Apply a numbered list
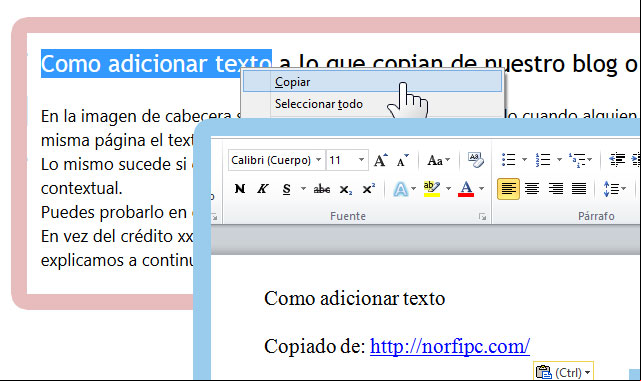The height and width of the screenshot is (381, 641). pos(543,160)
